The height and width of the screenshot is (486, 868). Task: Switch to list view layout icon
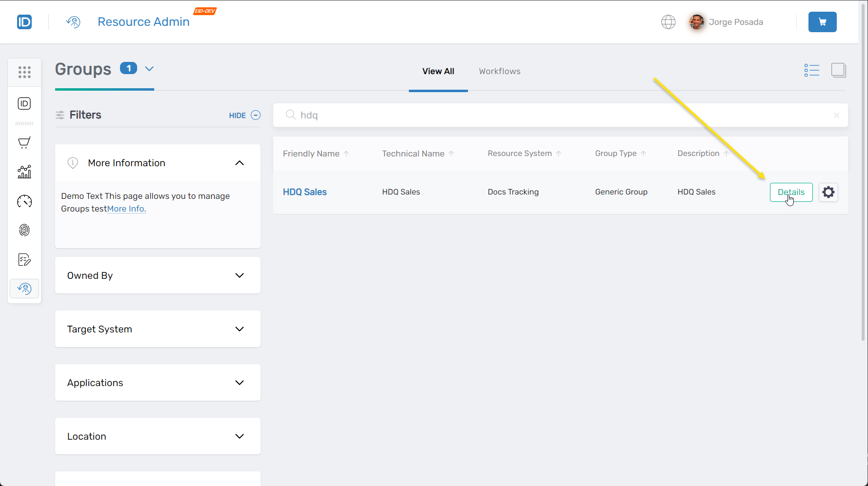tap(811, 70)
